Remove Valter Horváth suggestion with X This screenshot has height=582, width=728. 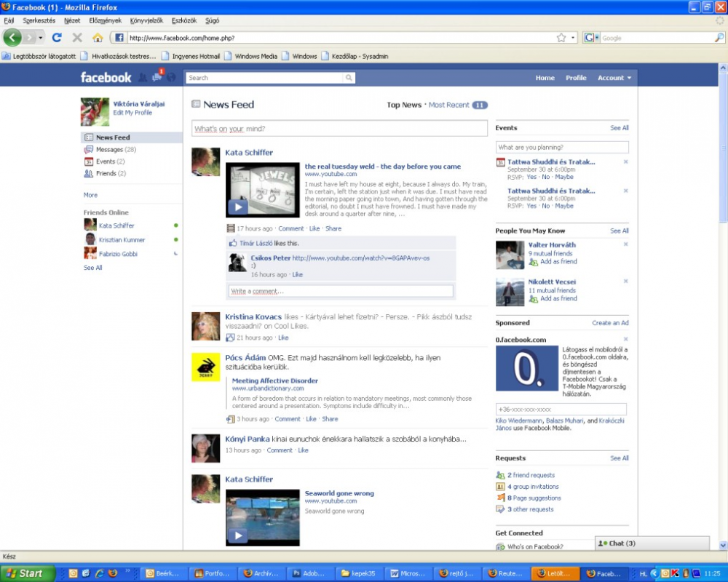click(625, 244)
